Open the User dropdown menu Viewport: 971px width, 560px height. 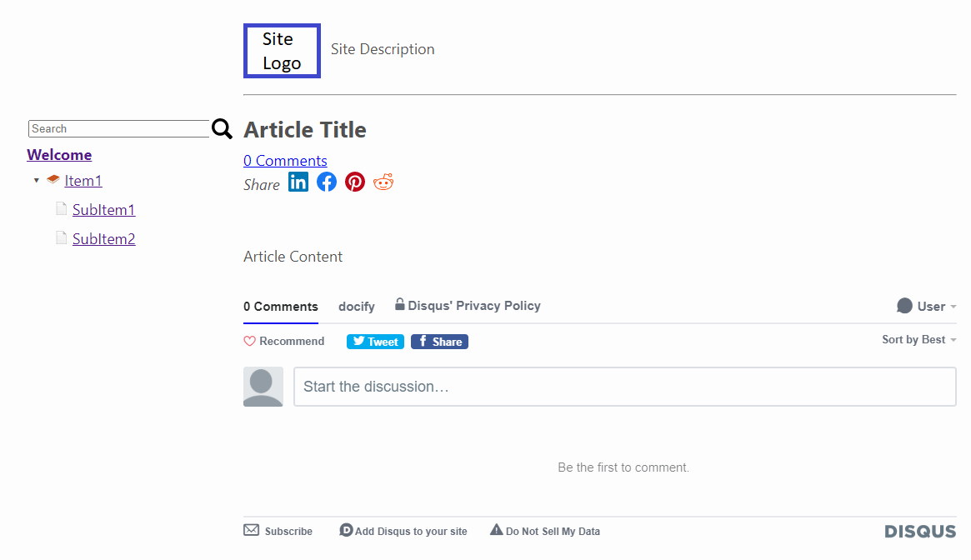click(926, 306)
